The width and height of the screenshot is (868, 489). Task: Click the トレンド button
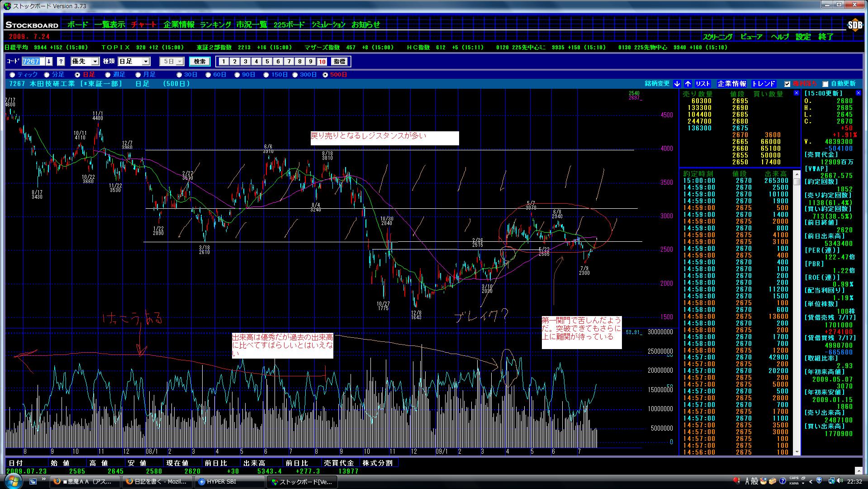click(x=764, y=84)
